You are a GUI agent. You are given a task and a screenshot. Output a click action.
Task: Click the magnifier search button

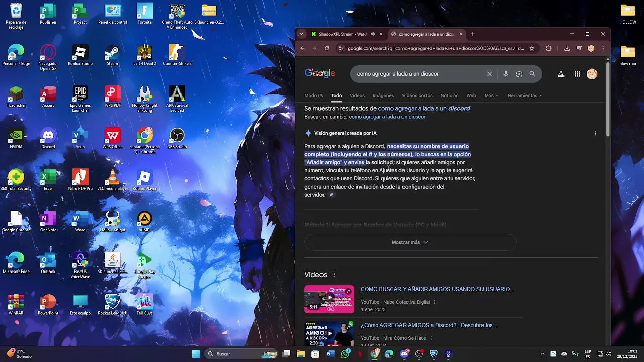click(x=532, y=74)
